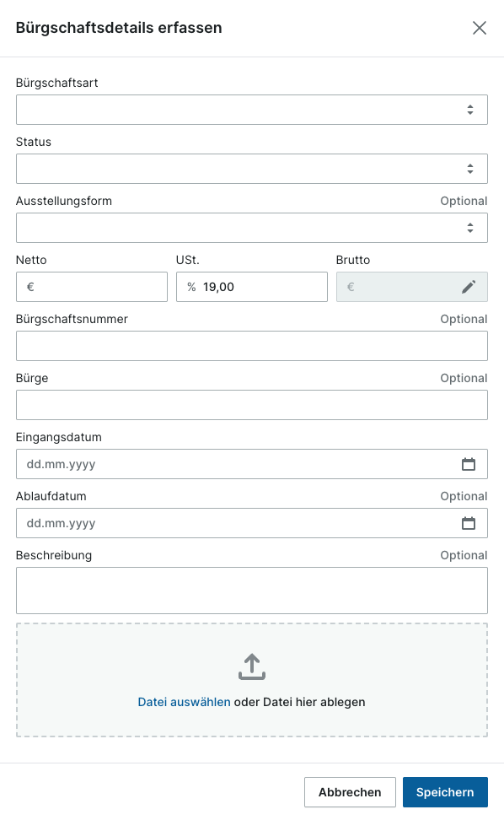Click the pencil edit icon in Brutto field
504x820 pixels.
469,287
